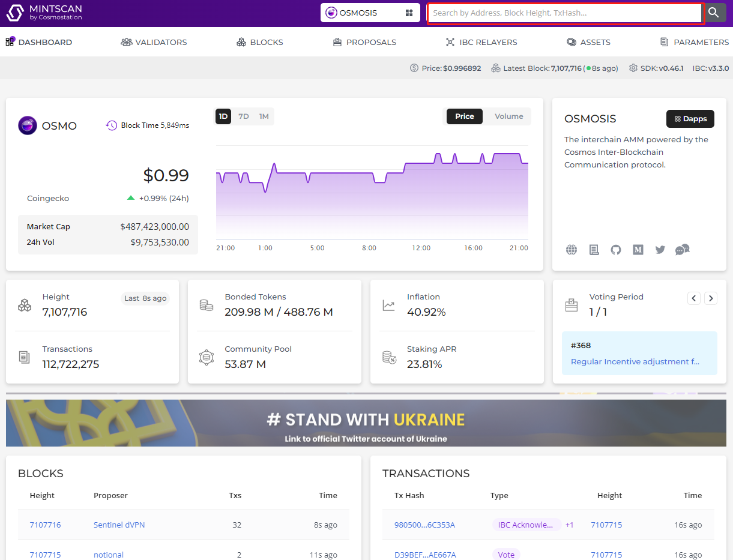Open the OSMOSIS chain selector dropdown
Viewport: 733px width, 560px height.
370,13
